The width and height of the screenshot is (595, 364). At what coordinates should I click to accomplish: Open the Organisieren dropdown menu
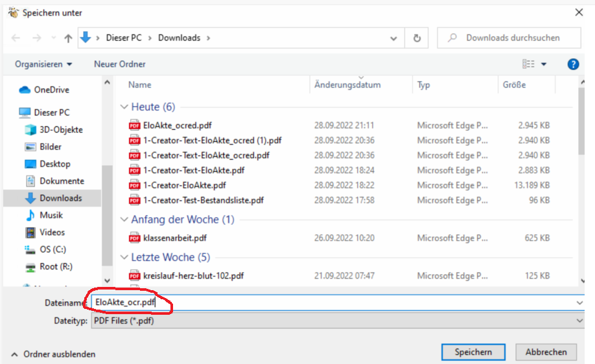pos(43,64)
